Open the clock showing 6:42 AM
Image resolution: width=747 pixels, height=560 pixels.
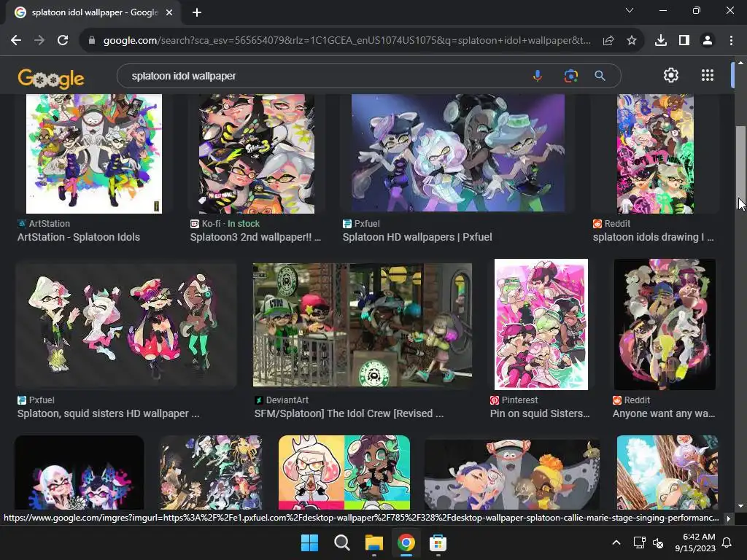(x=695, y=542)
